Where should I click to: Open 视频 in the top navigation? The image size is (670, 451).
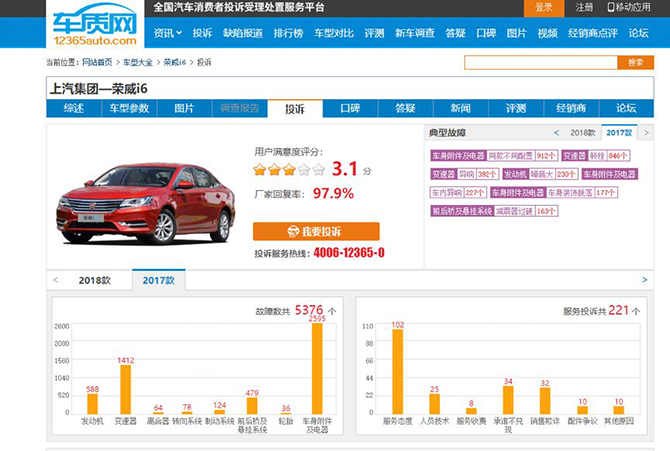(x=547, y=33)
